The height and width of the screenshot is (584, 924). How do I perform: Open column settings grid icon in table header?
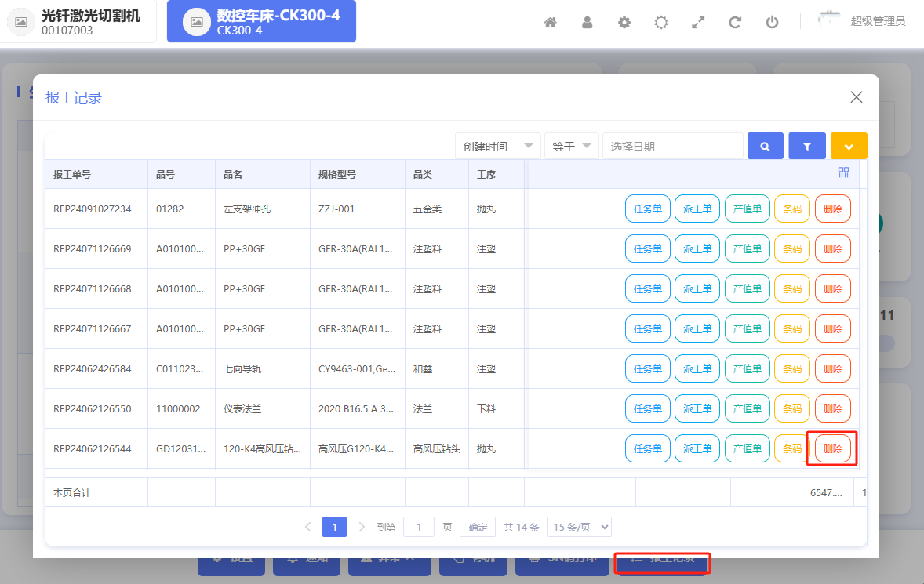(843, 172)
